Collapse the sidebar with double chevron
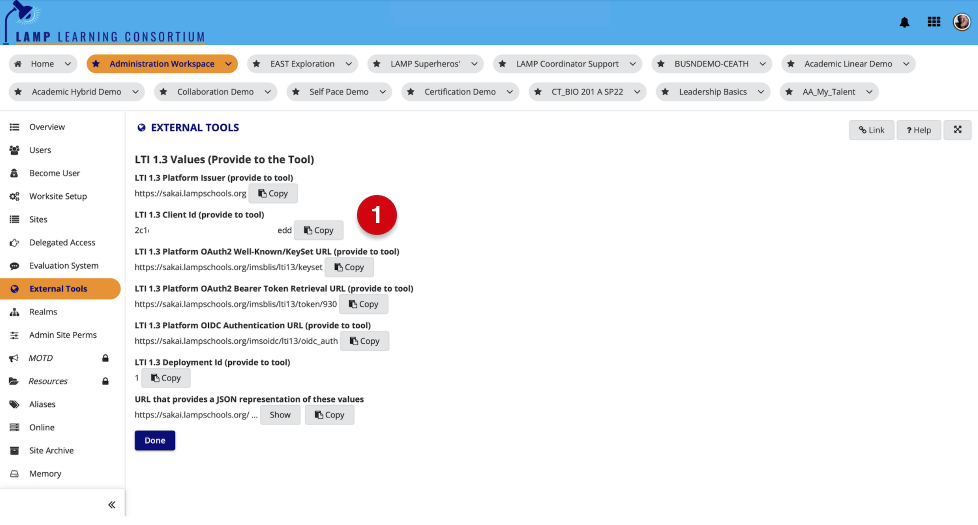This screenshot has width=978, height=525. 112,504
